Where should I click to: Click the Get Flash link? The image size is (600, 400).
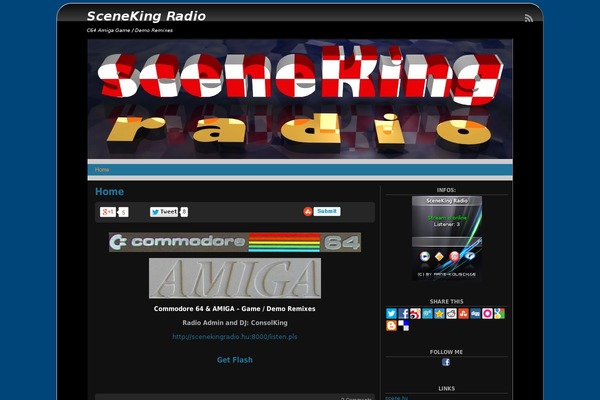tap(235, 360)
